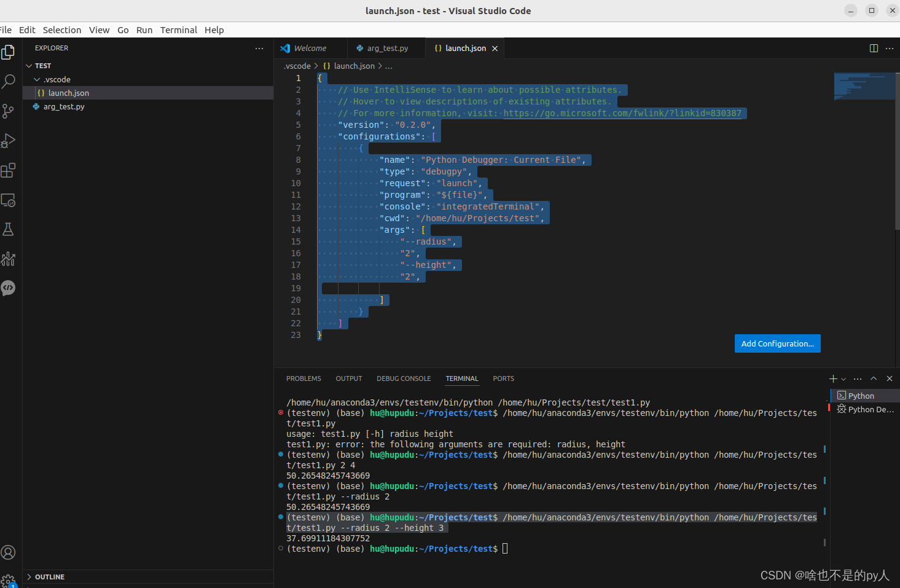The width and height of the screenshot is (900, 588).
Task: Open more actions via the editor ellipsis icon
Action: [889, 48]
